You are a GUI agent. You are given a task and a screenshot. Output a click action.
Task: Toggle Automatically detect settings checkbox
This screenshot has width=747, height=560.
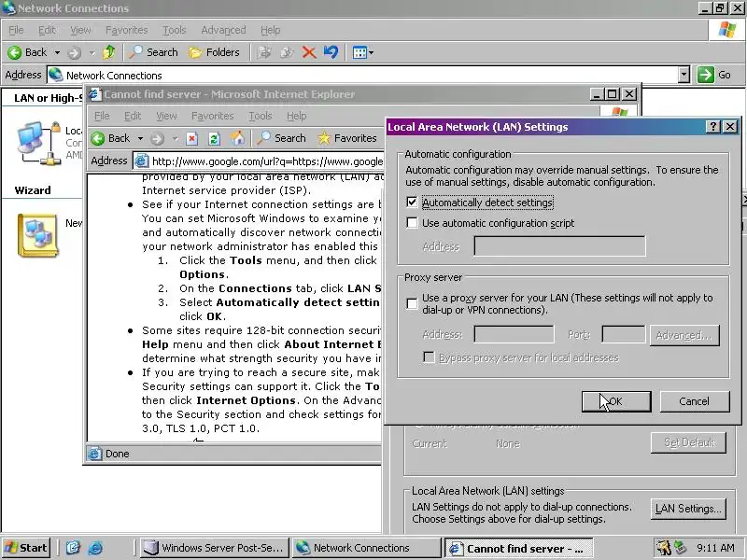click(x=412, y=203)
